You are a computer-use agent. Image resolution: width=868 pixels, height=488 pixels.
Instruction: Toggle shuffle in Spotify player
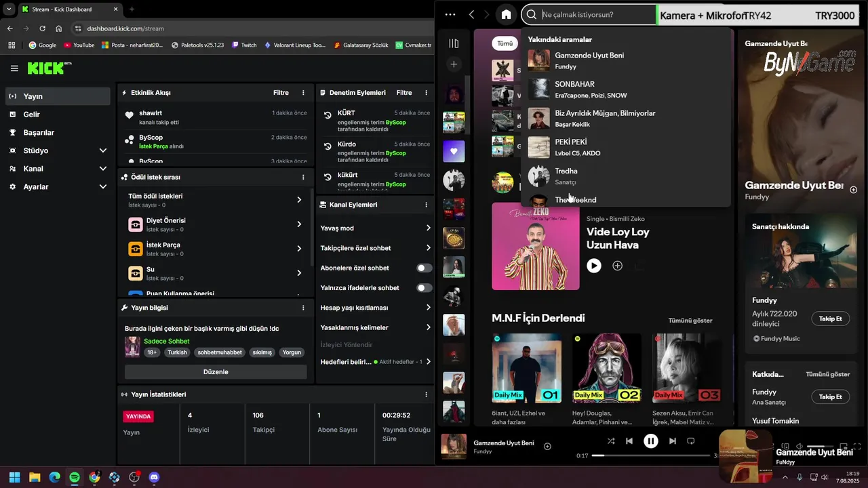pos(610,441)
